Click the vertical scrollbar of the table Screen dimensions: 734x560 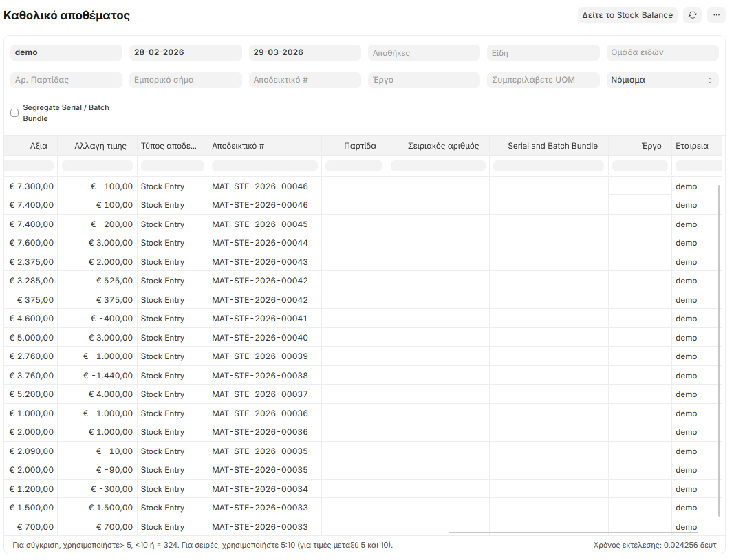720,344
